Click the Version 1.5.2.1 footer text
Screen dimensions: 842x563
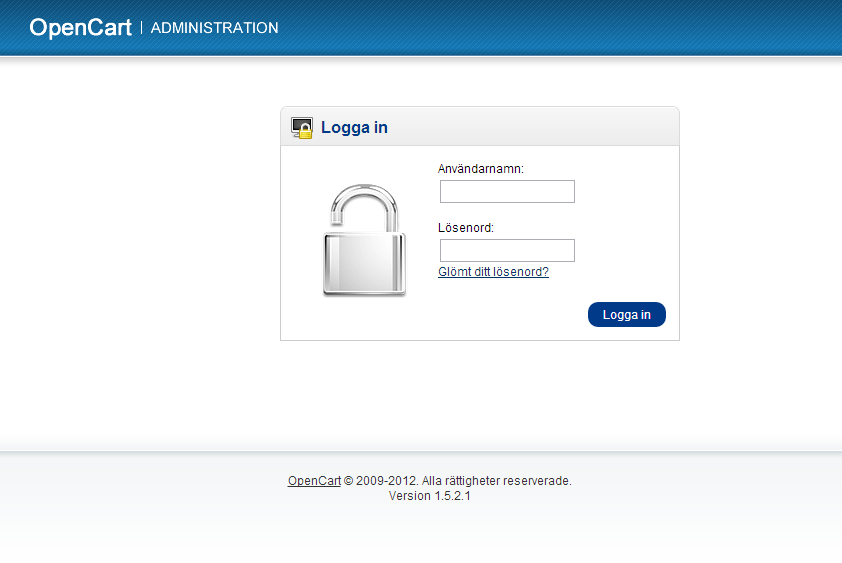click(430, 496)
